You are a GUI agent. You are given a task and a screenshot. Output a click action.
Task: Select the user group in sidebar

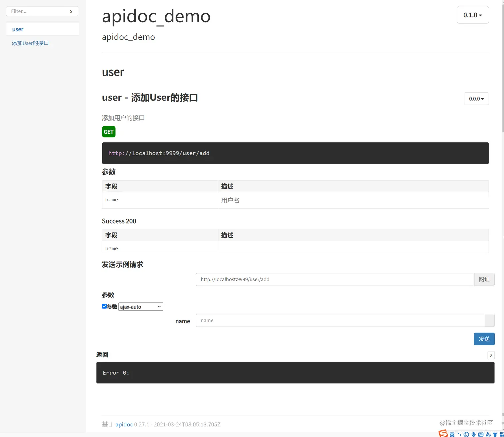[42, 29]
